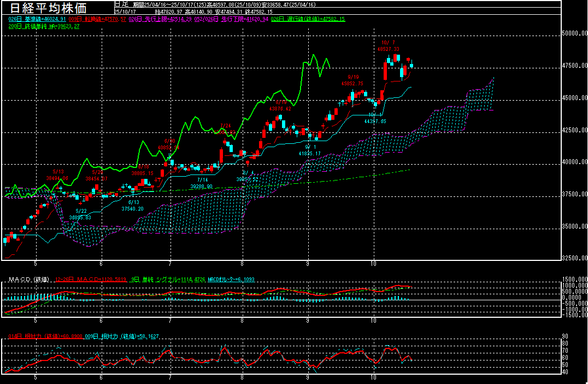
Task: Click the 32500.00 price axis label
Action: point(575,258)
